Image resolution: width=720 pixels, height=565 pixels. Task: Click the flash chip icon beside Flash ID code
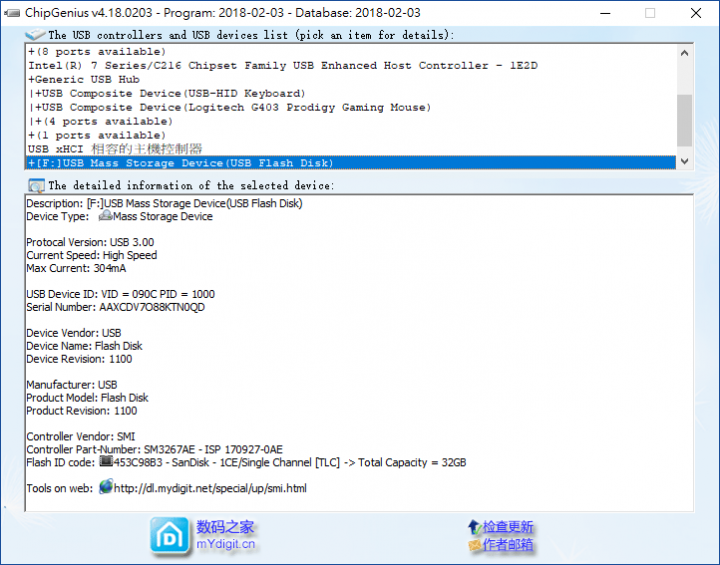(x=106, y=461)
